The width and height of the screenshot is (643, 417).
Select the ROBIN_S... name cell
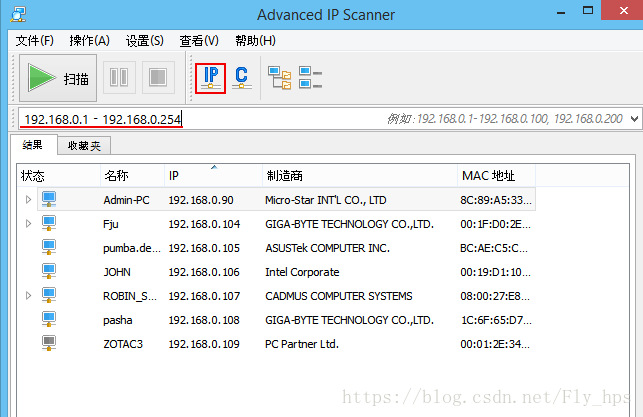tap(130, 296)
